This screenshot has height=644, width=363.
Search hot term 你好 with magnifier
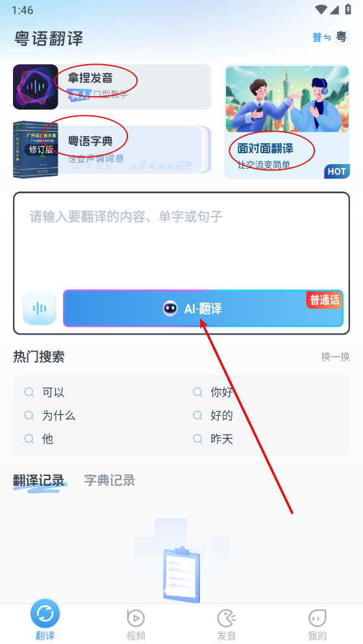tap(213, 392)
